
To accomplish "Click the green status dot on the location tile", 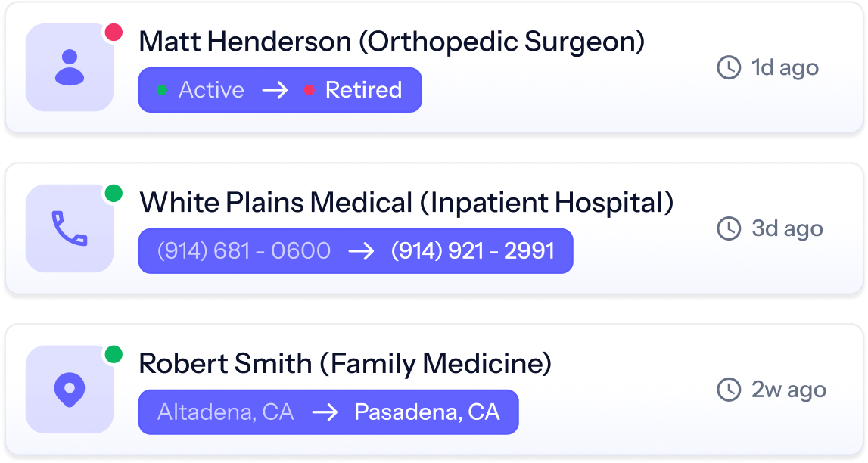I will (114, 354).
